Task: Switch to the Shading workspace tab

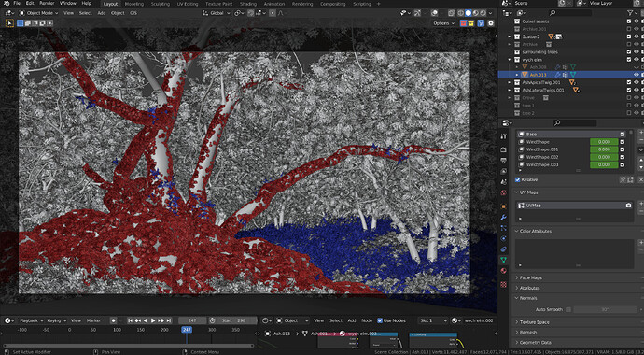Action: click(x=248, y=4)
